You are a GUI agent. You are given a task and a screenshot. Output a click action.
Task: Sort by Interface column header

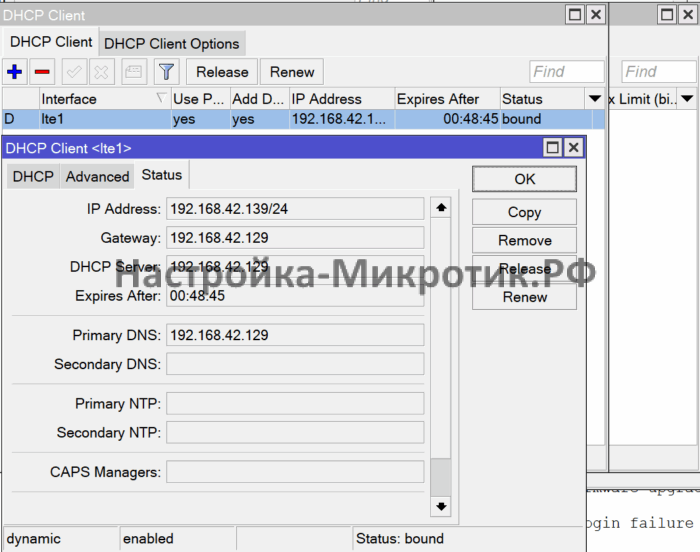[x=104, y=99]
